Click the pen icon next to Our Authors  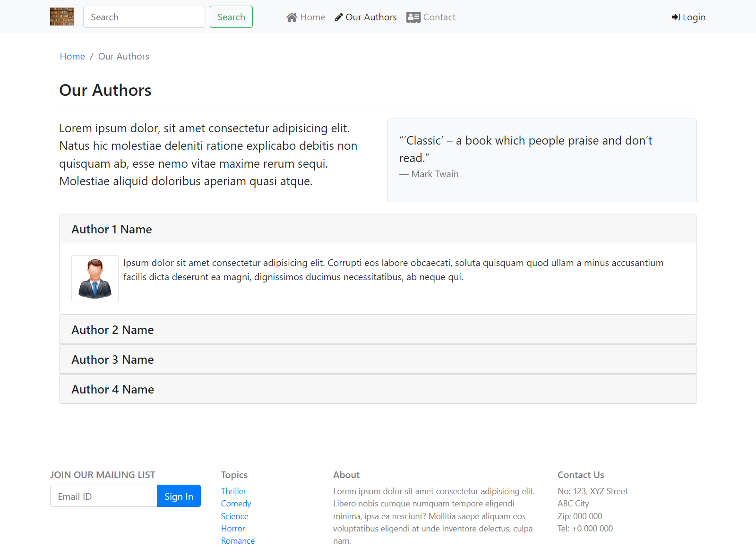pyautogui.click(x=338, y=17)
